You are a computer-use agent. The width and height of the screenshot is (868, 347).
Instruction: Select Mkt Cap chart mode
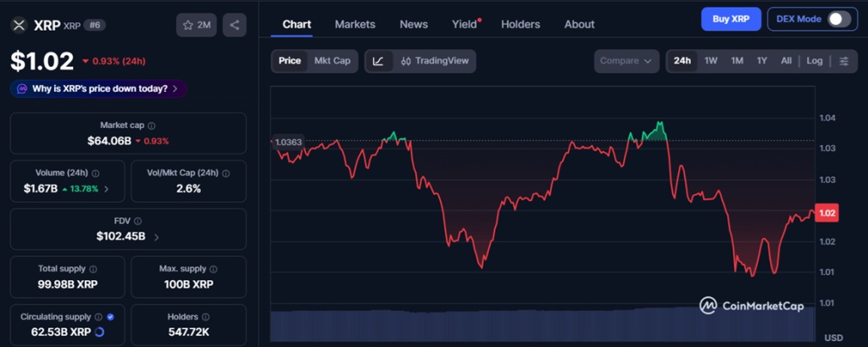pos(332,61)
